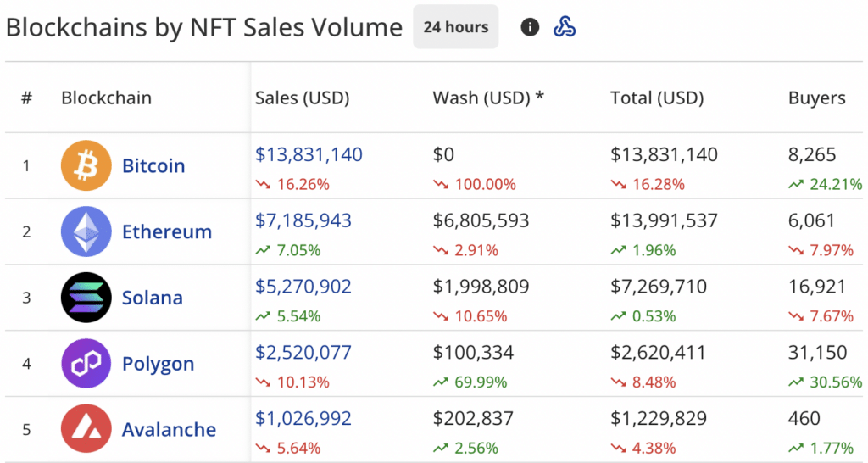Click the # rank column header
The image size is (868, 463).
(x=26, y=98)
